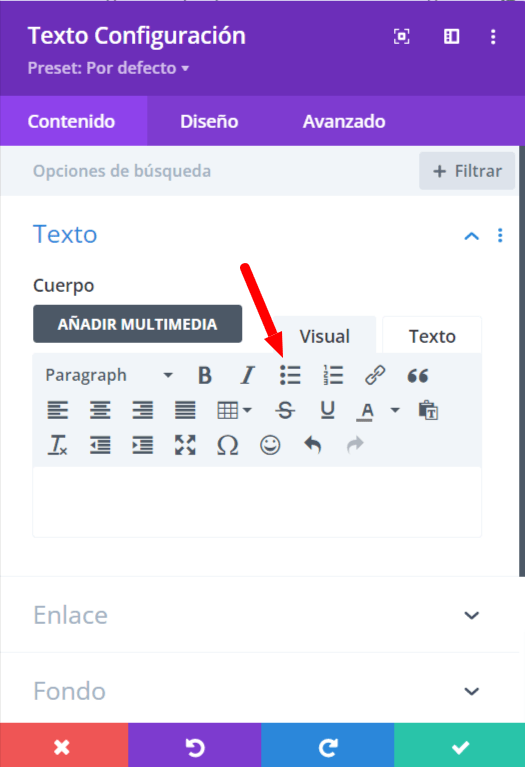The image size is (525, 767).
Task: Toggle bold formatting in the editor
Action: [205, 376]
